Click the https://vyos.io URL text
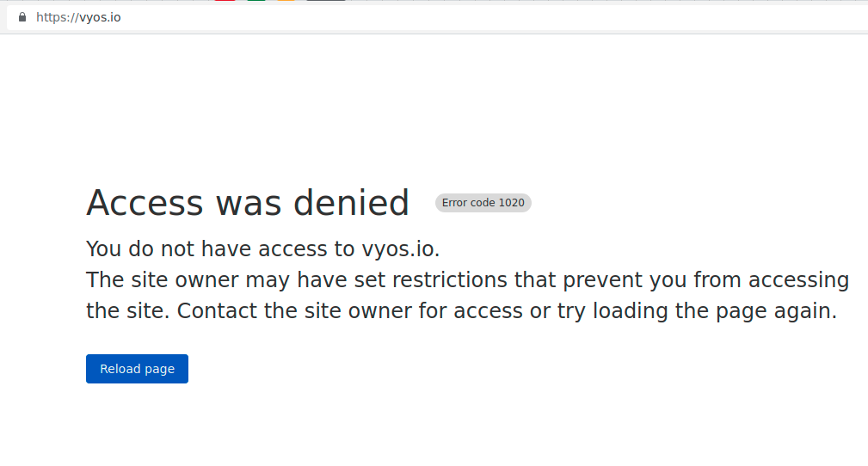The height and width of the screenshot is (466, 868). 78,17
